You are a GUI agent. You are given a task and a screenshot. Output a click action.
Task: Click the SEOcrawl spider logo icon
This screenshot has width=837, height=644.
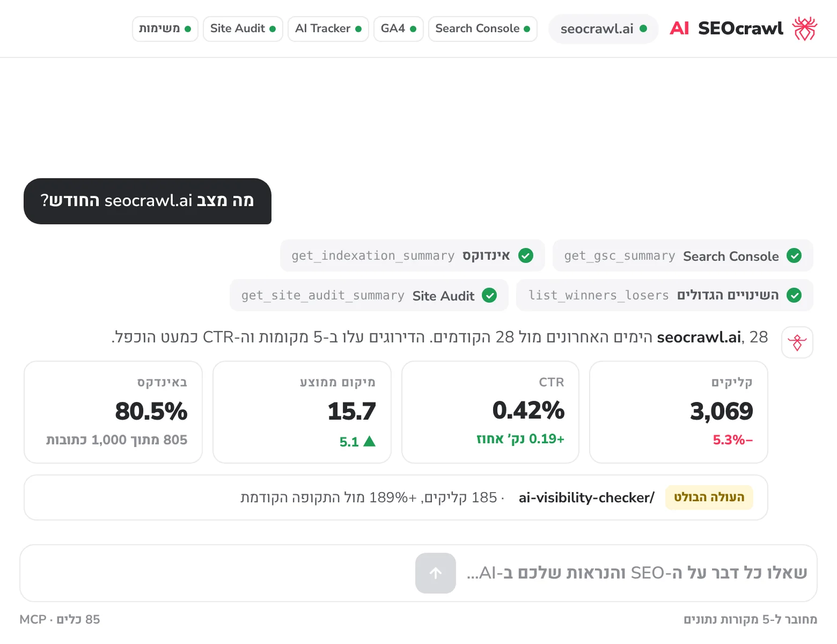coord(804,28)
